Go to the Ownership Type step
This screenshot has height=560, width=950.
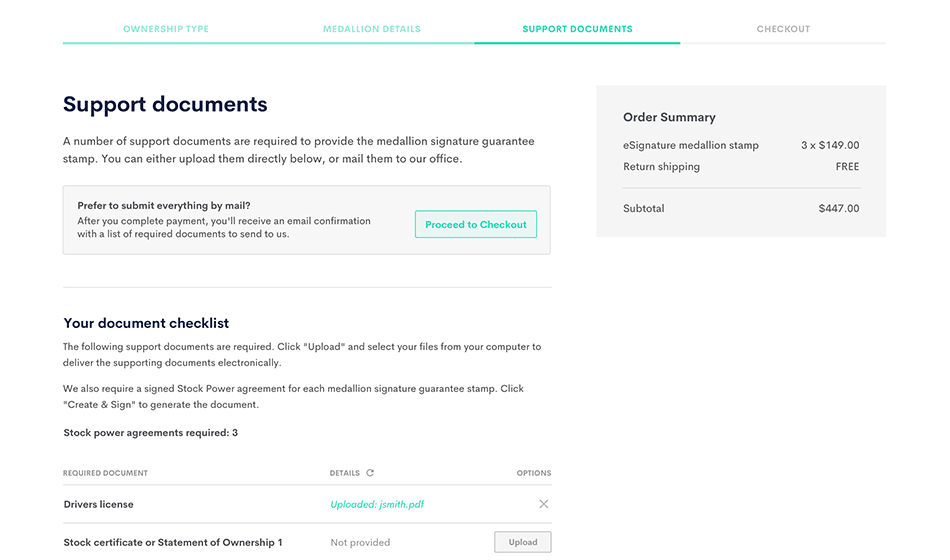point(166,29)
